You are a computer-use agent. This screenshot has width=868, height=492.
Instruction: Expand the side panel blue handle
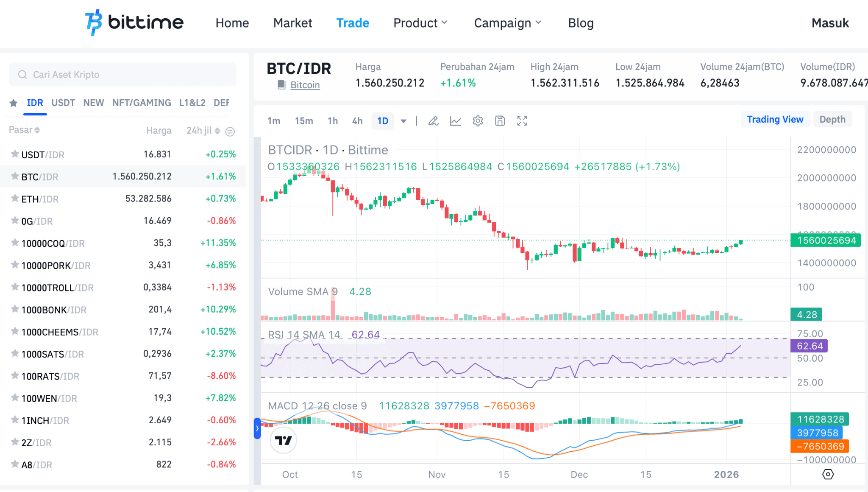click(257, 428)
